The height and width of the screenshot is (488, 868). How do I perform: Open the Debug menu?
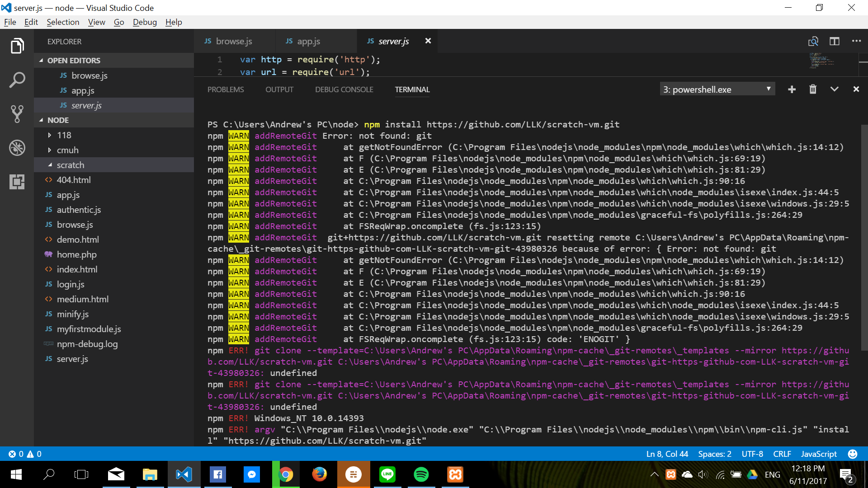(145, 22)
